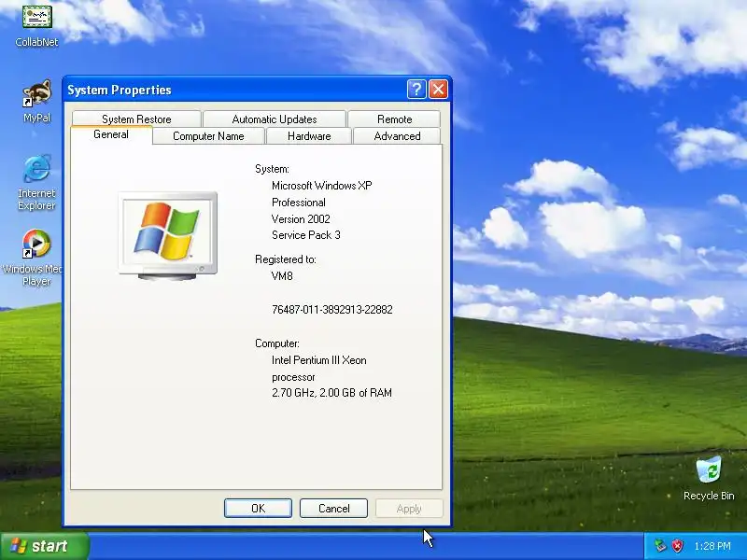Click the Windows XP logo monitor image
This screenshot has width=747, height=560.
pyautogui.click(x=168, y=235)
